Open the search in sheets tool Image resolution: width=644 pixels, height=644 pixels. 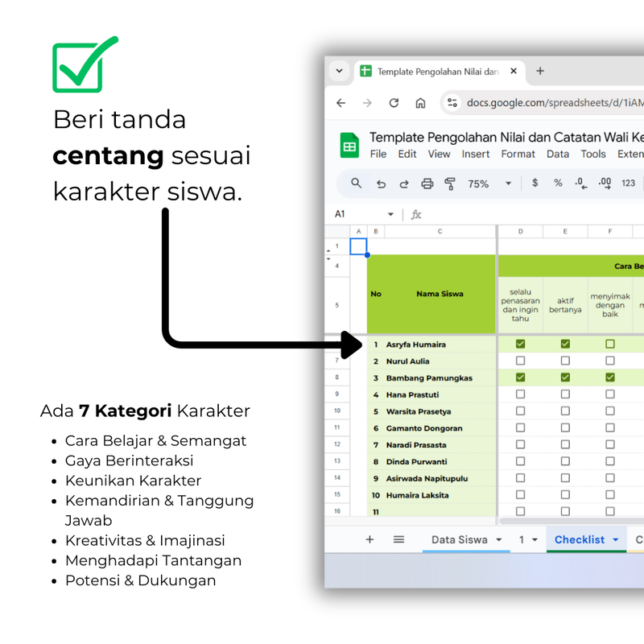point(355,184)
